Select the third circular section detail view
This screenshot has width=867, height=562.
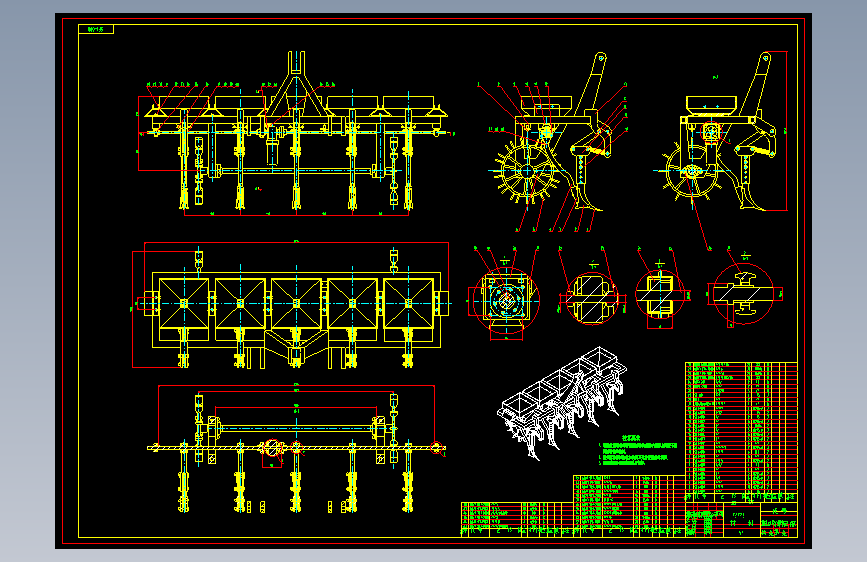[660, 295]
